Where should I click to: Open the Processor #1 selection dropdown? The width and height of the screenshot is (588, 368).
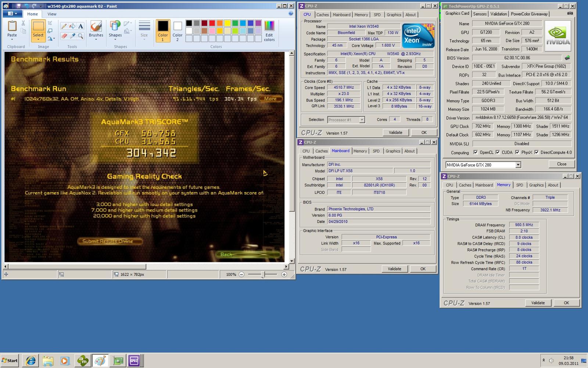tap(362, 120)
